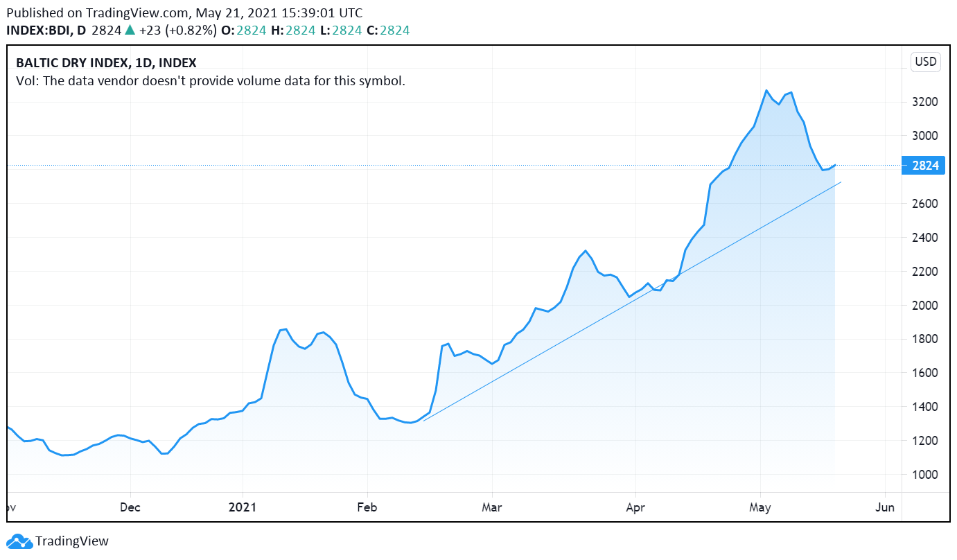The width and height of the screenshot is (957, 560).
Task: Click the TradingView text link at bottom
Action: click(x=72, y=541)
